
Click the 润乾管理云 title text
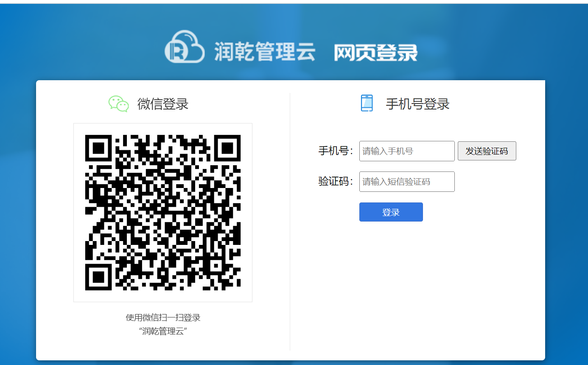[x=265, y=52]
